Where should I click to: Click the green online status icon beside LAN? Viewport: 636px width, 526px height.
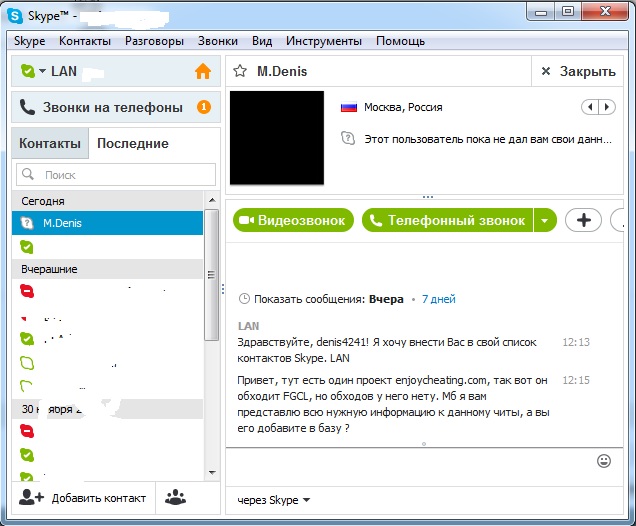click(x=28, y=71)
